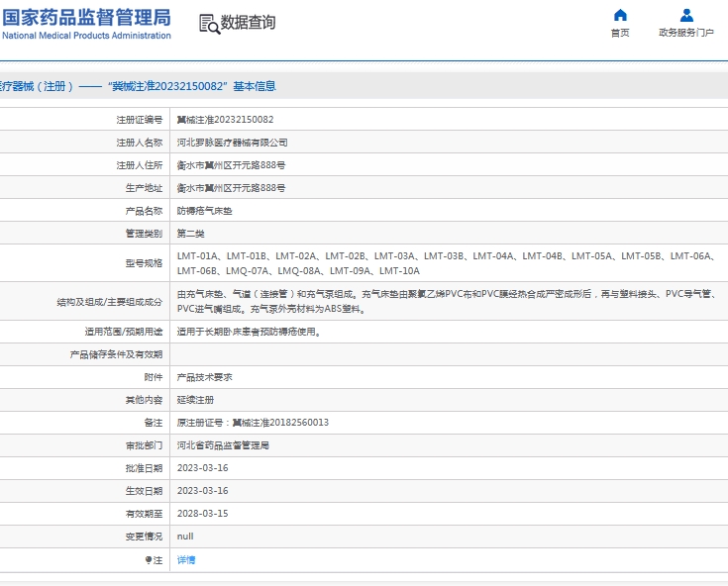Click 河北省药品监督管理局 approving department
Screen dimensions: 728x586
click(223, 445)
